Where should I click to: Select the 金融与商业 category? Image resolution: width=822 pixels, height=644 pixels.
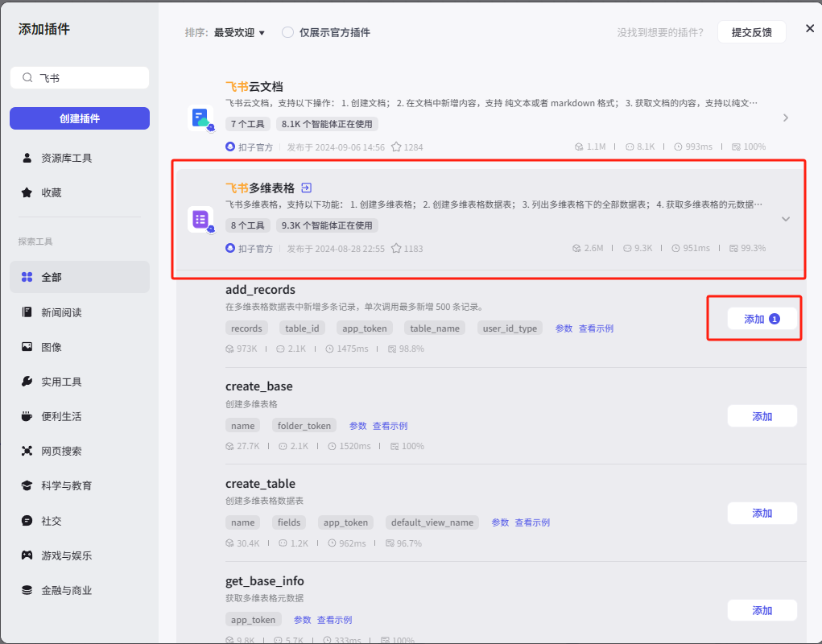[80, 590]
